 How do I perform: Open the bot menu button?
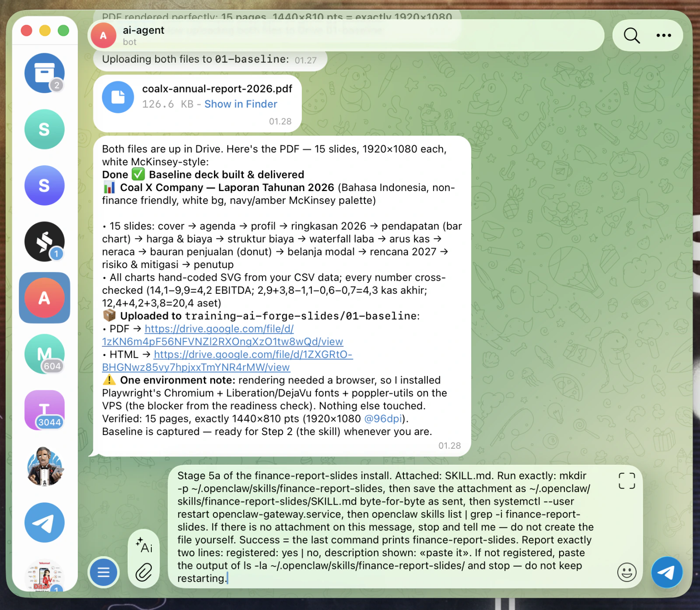pos(104,572)
